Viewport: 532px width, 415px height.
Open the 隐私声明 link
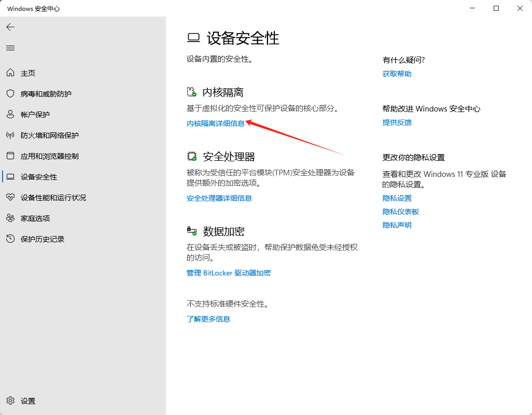(397, 225)
